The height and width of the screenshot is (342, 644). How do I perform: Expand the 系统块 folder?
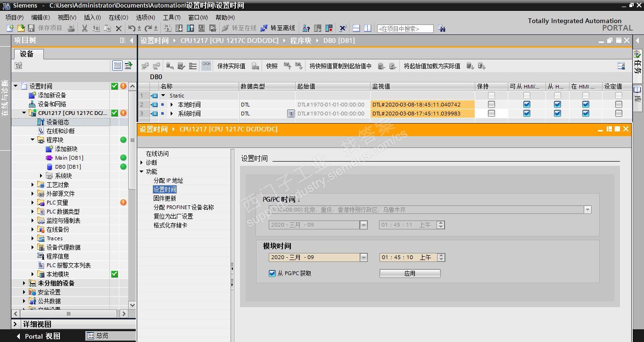(41, 176)
